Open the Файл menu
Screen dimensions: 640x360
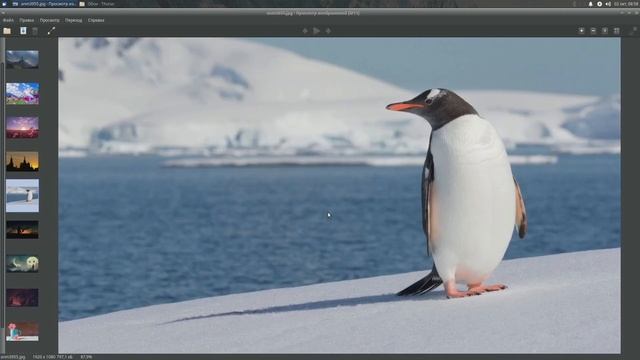pos(8,20)
